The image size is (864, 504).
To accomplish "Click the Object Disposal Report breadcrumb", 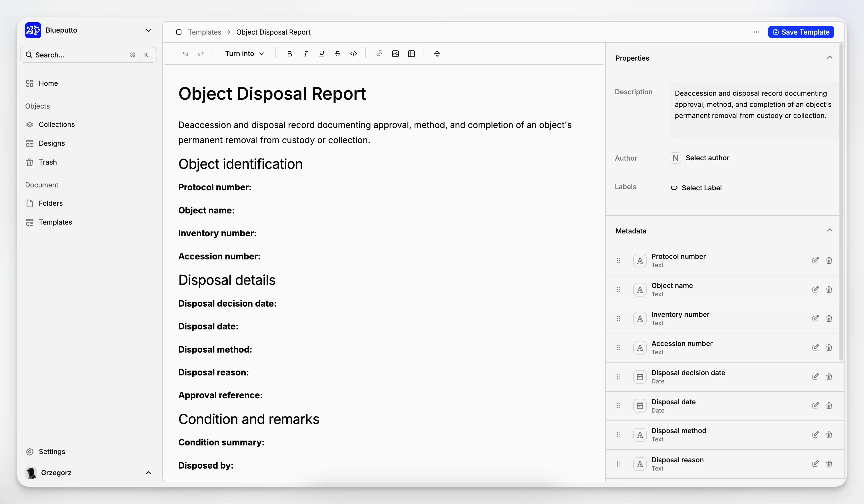I will pyautogui.click(x=273, y=32).
